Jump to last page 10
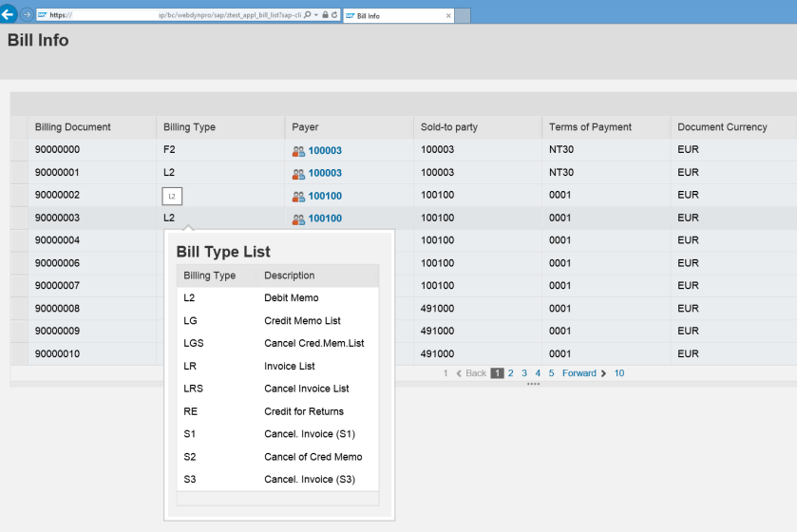This screenshot has width=797, height=532. [618, 373]
